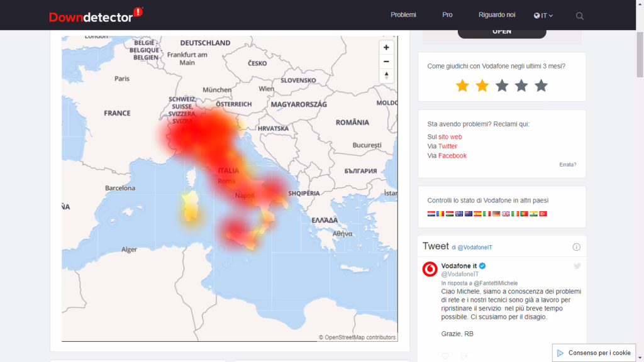Click the page vertical scrollbar thumb
Image resolution: width=644 pixels, height=362 pixels.
640,55
